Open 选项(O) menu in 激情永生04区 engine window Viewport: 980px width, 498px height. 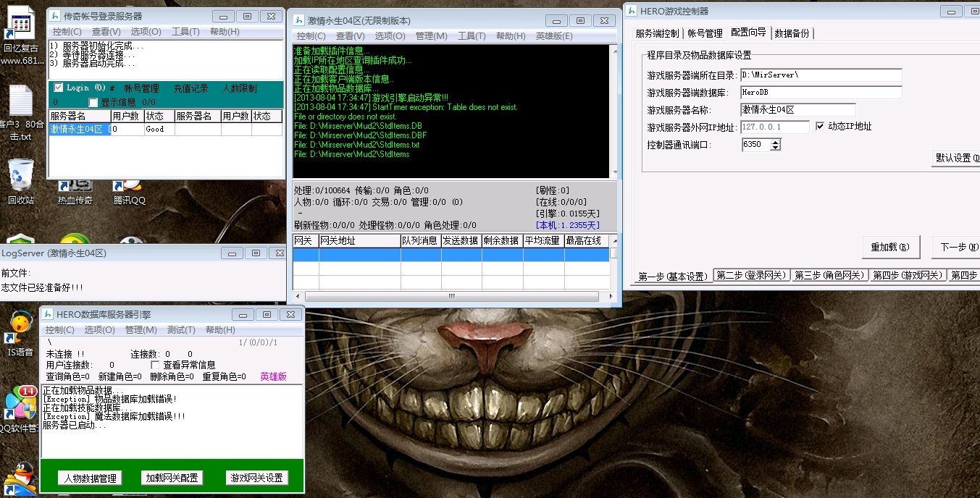coord(390,36)
